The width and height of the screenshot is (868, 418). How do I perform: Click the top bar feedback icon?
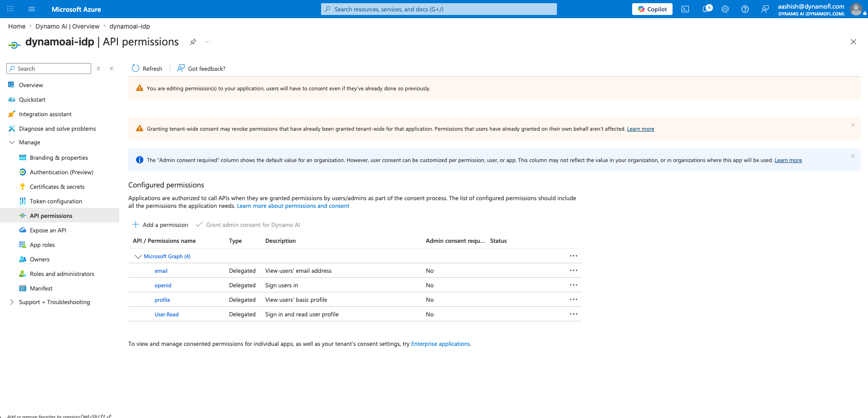(765, 9)
